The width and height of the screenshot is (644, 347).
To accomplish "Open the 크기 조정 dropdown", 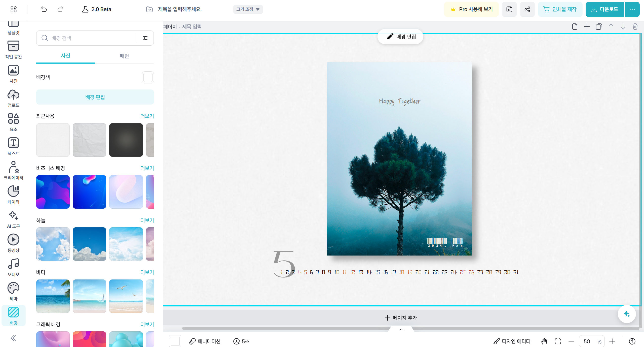I will pos(248,9).
